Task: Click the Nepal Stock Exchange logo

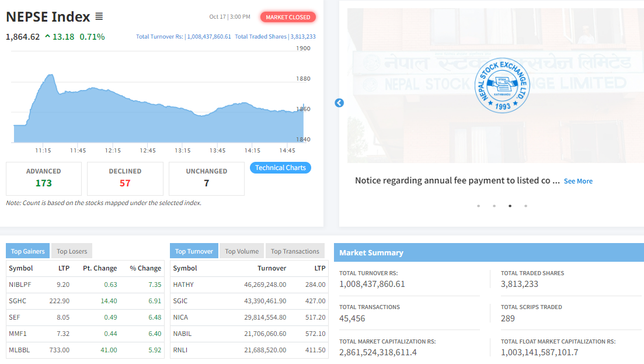Action: [502, 85]
